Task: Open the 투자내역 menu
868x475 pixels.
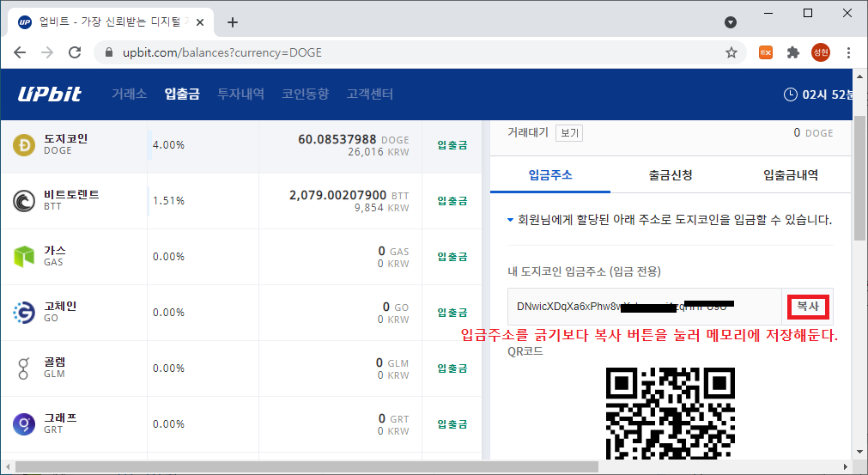Action: click(240, 94)
